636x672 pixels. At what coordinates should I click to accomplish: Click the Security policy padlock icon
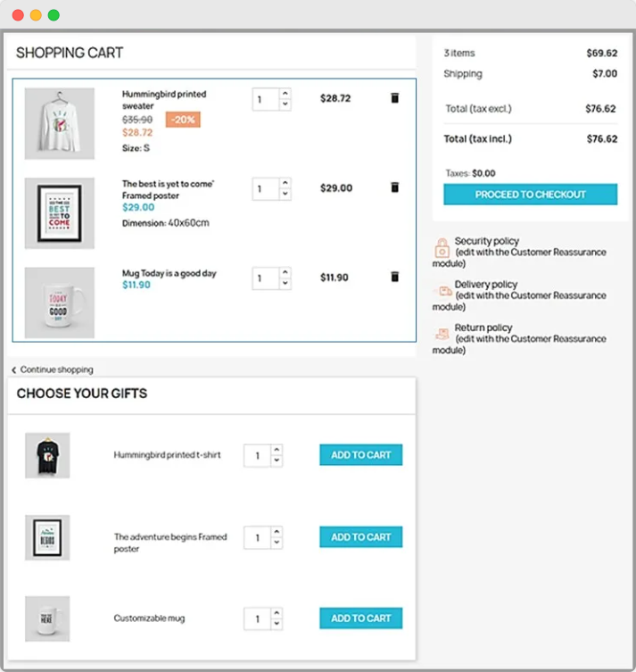[x=442, y=247]
